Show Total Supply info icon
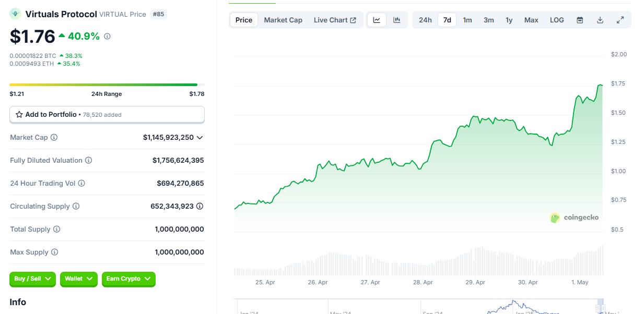 pyautogui.click(x=56, y=229)
